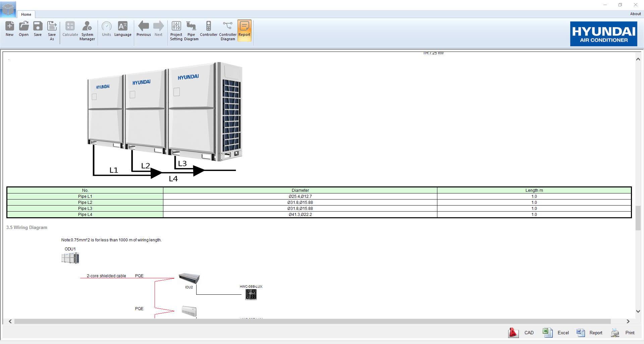The height and width of the screenshot is (344, 644).
Task: Open the Controller view
Action: (x=209, y=29)
